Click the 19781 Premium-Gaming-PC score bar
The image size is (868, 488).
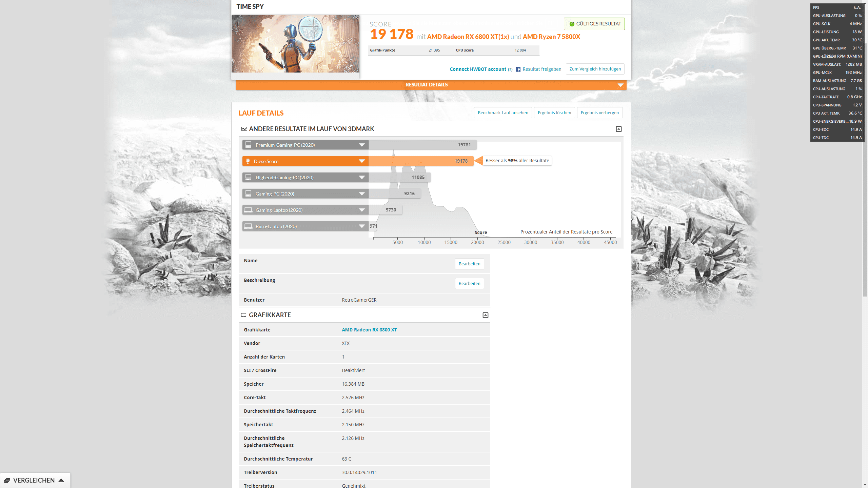[422, 145]
